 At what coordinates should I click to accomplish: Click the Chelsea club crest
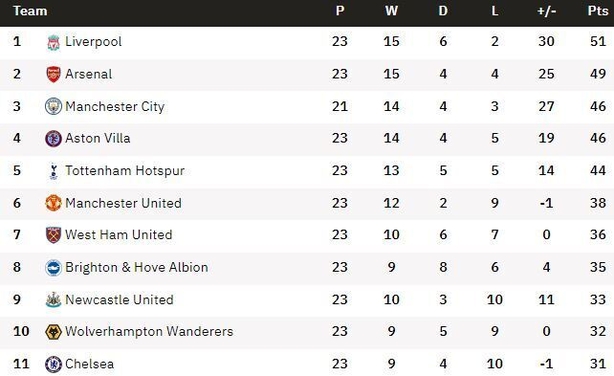(x=53, y=364)
